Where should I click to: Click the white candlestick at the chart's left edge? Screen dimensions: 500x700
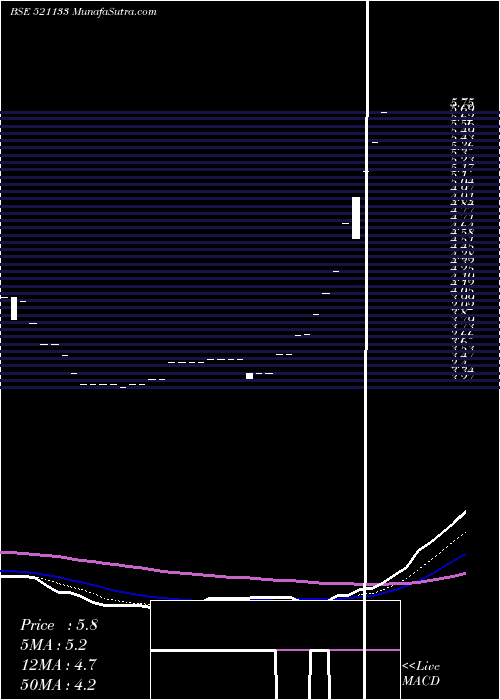click(14, 308)
